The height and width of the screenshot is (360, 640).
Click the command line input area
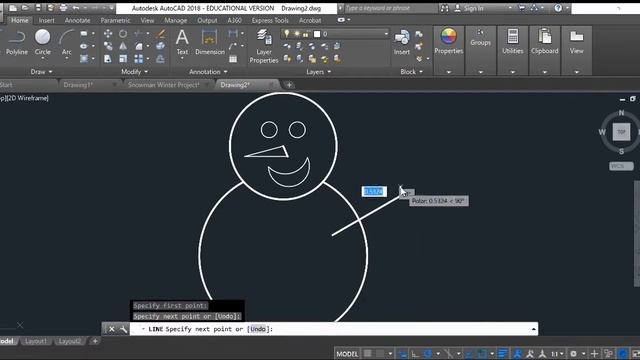click(335, 329)
